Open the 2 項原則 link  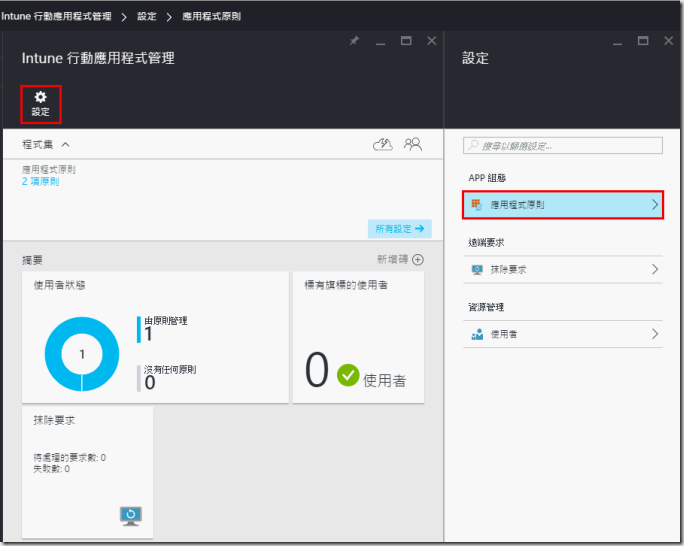tap(40, 181)
